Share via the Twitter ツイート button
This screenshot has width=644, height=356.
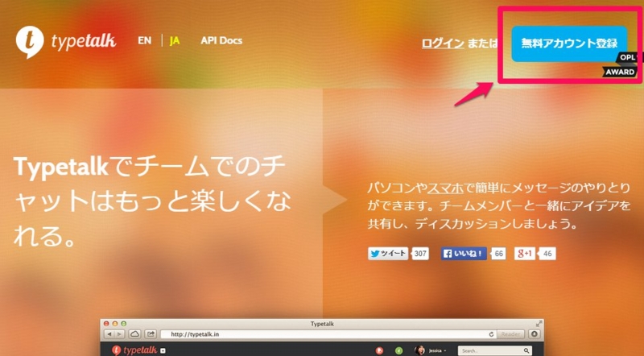tap(388, 253)
